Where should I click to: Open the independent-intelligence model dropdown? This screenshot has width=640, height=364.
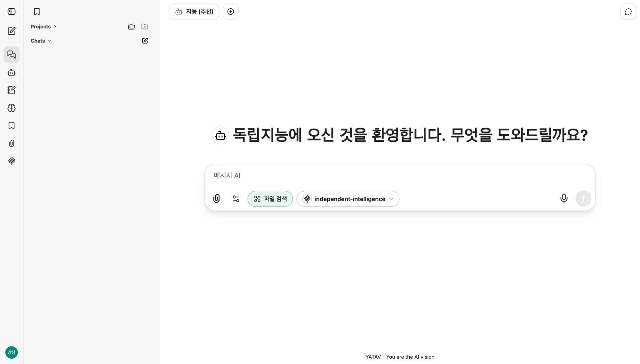pos(348,199)
